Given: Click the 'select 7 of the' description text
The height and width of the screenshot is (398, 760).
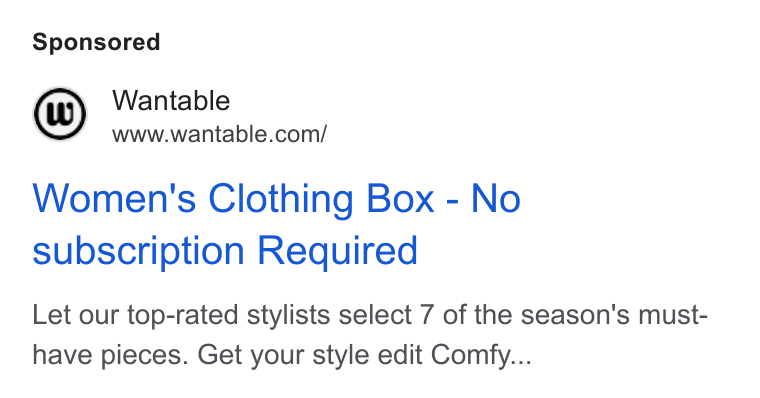Looking at the screenshot, I should pyautogui.click(x=426, y=315).
